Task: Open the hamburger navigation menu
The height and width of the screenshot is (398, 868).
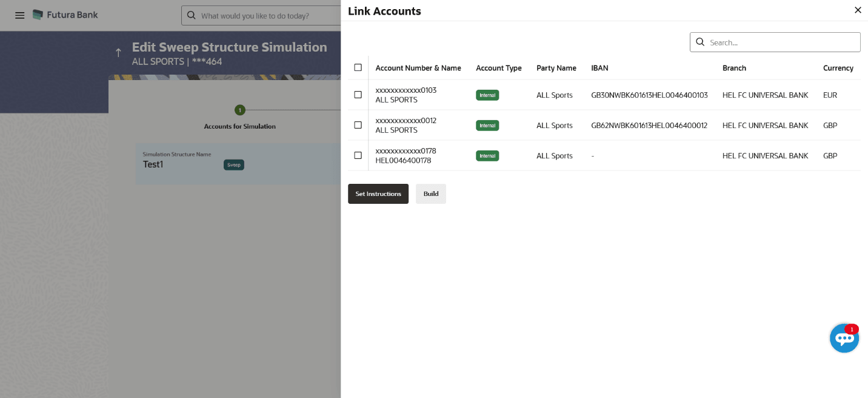Action: tap(20, 15)
